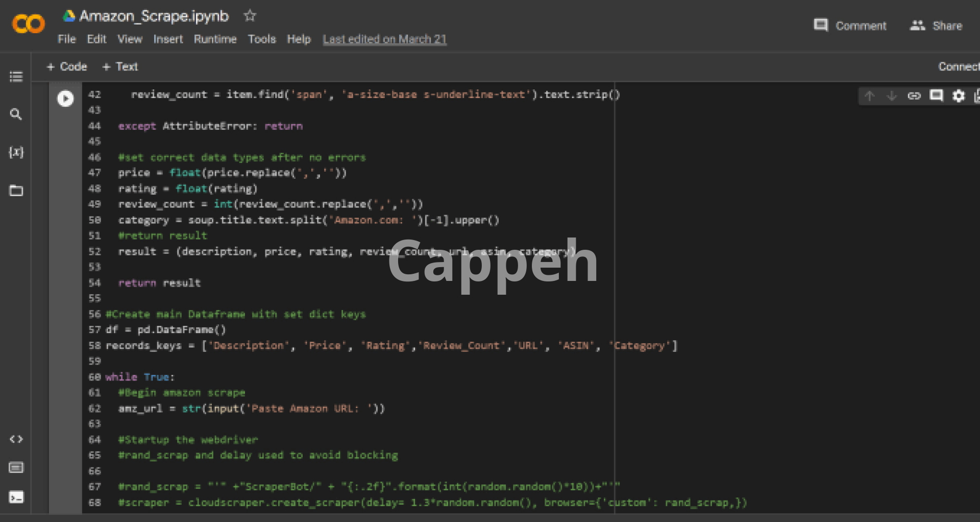This screenshot has width=980, height=522.
Task: Open the Tools menu
Action: [x=261, y=39]
